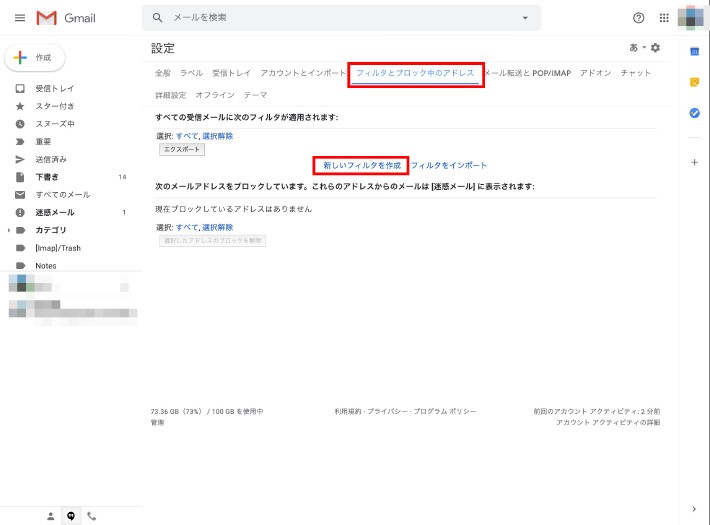This screenshot has height=525, width=710.
Task: Open the [Imap]/Trash label
Action: [58, 248]
